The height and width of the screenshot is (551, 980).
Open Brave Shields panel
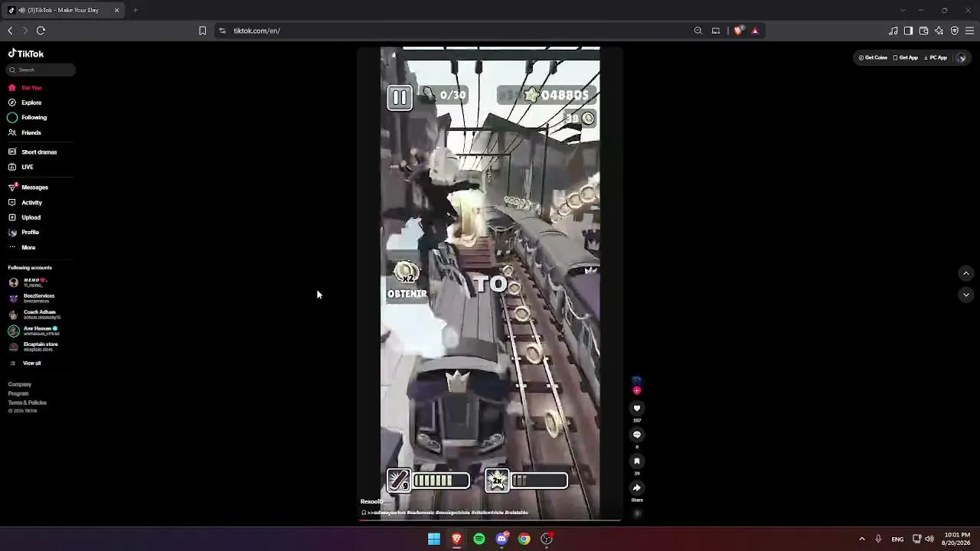(x=738, y=31)
